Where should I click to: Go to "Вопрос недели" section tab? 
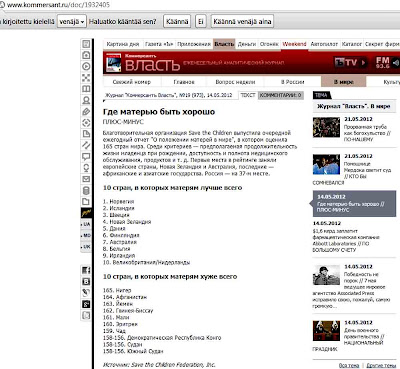click(235, 82)
